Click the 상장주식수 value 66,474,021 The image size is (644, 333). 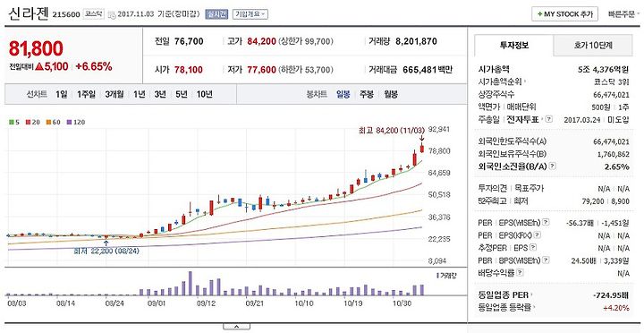(x=611, y=95)
